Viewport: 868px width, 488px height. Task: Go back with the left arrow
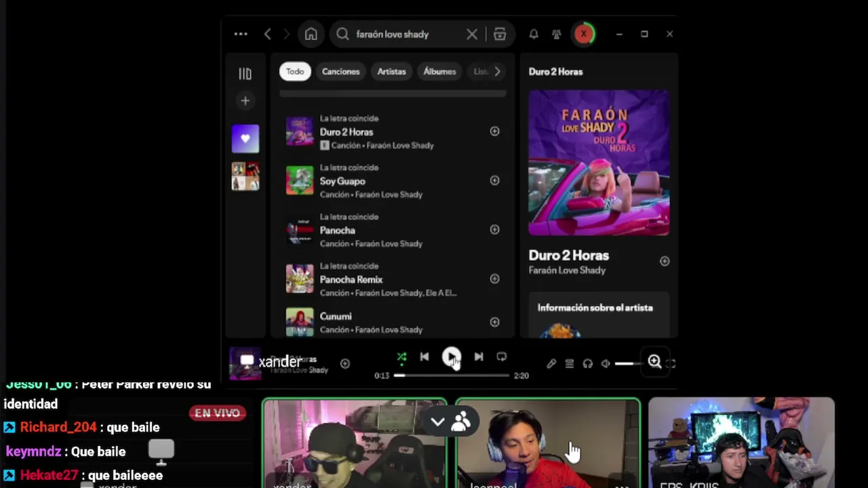coord(268,34)
